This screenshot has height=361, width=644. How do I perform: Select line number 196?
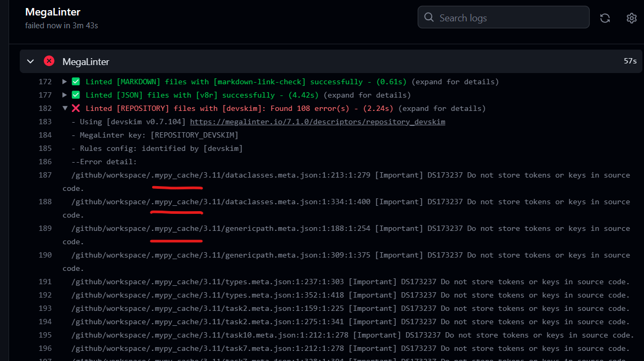[45, 348]
